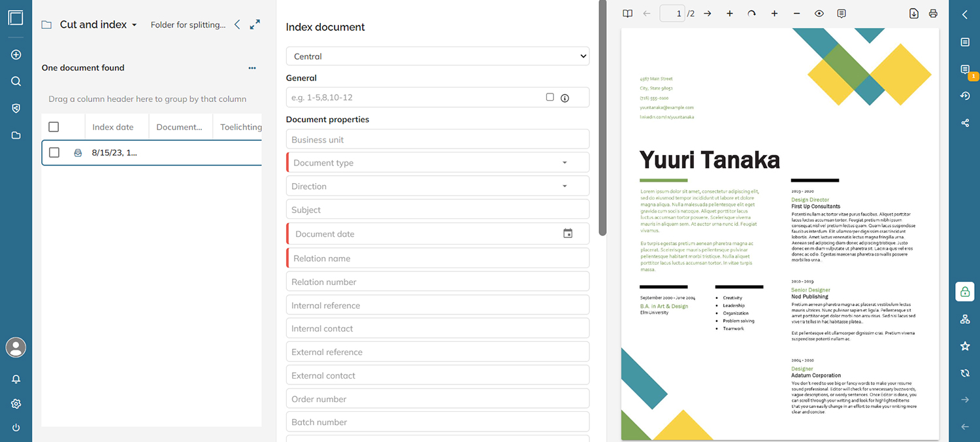Click the green lock icon

965,292
